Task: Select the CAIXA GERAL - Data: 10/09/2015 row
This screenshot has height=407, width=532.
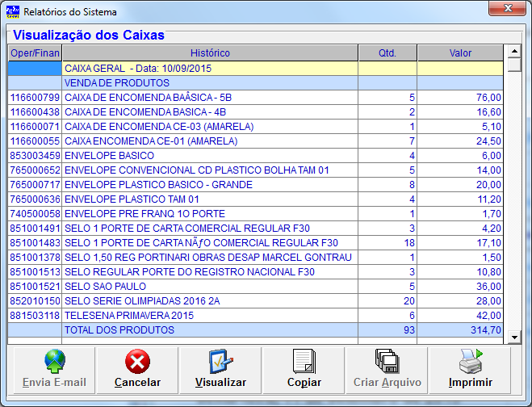Action: 256,69
